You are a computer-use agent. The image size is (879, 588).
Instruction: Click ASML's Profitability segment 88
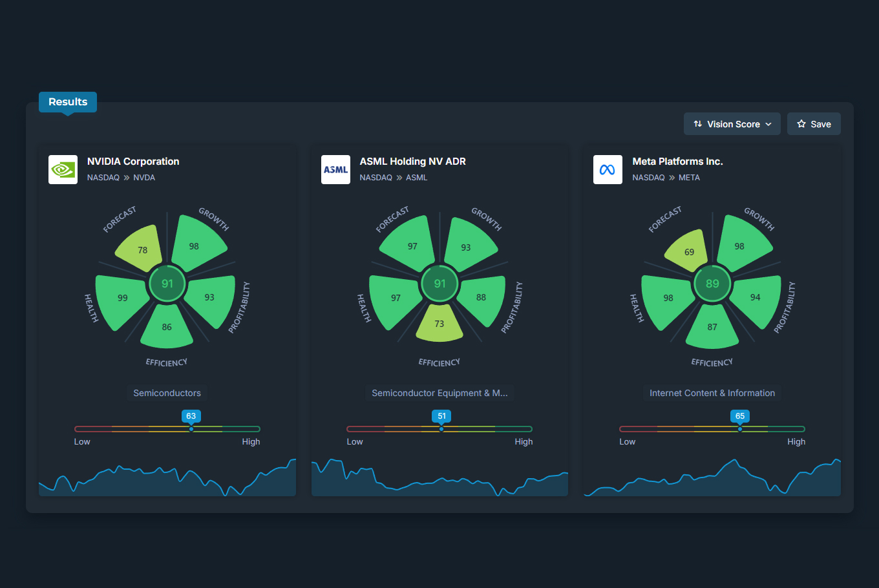[x=482, y=299]
